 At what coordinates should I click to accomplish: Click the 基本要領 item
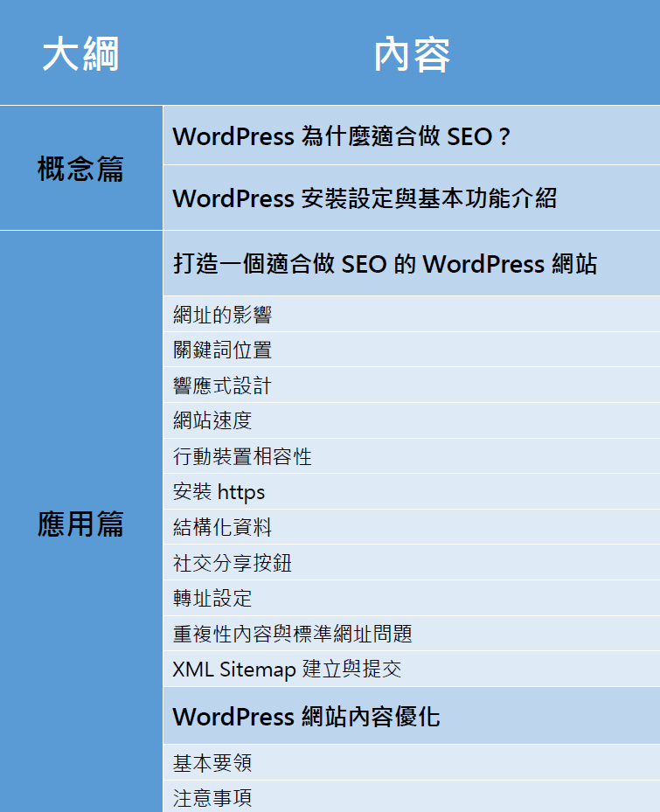pyautogui.click(x=212, y=763)
